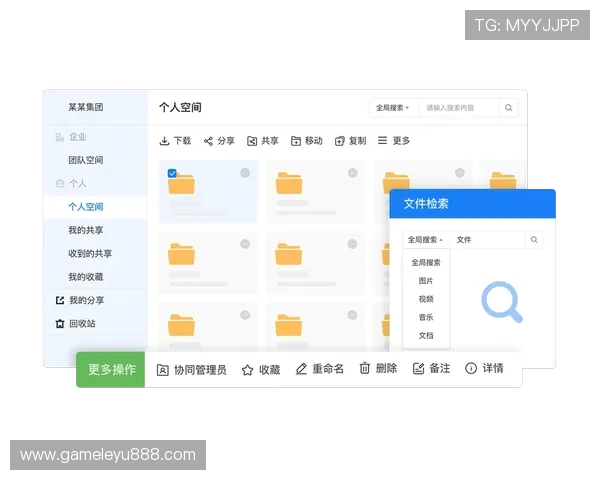Click the 重命名 pencil icon
600x480 pixels.
coord(301,369)
